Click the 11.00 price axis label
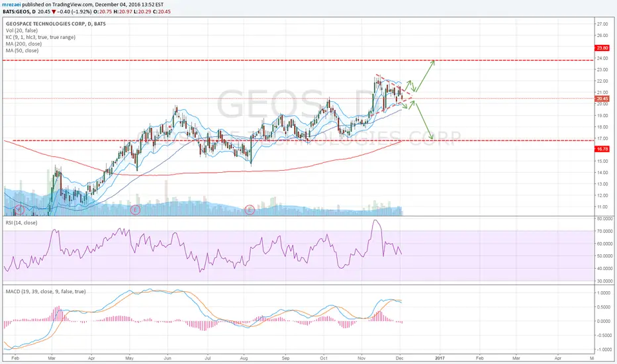The height and width of the screenshot is (364, 617). (602, 207)
